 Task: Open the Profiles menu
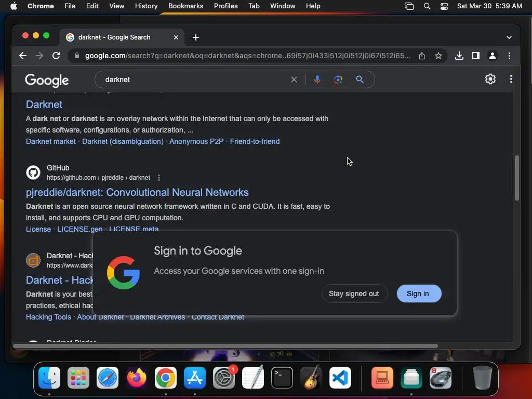[225, 6]
